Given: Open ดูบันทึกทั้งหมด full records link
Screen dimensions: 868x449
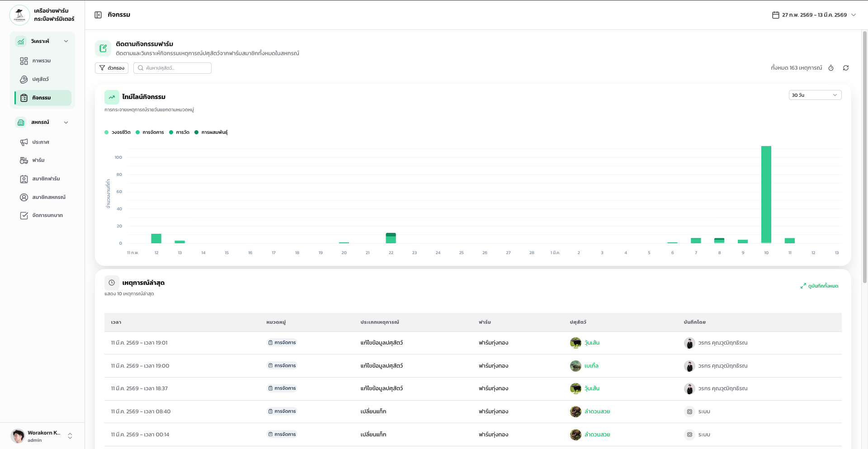Looking at the screenshot, I should pos(819,286).
